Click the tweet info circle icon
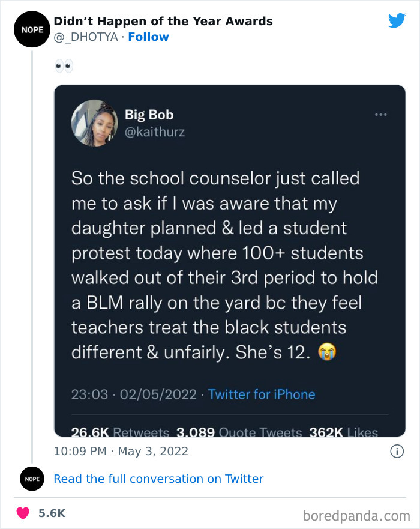420x529 pixels. coord(397,451)
